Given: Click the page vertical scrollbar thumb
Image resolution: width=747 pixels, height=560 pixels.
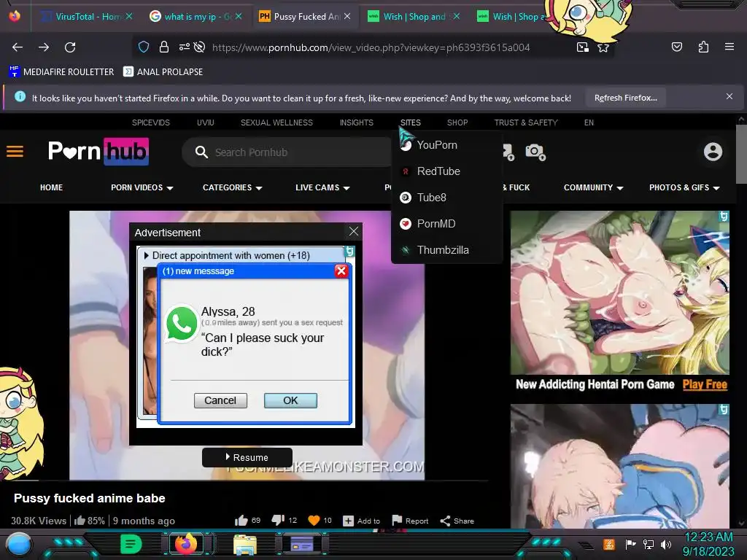Looking at the screenshot, I should pos(741,154).
